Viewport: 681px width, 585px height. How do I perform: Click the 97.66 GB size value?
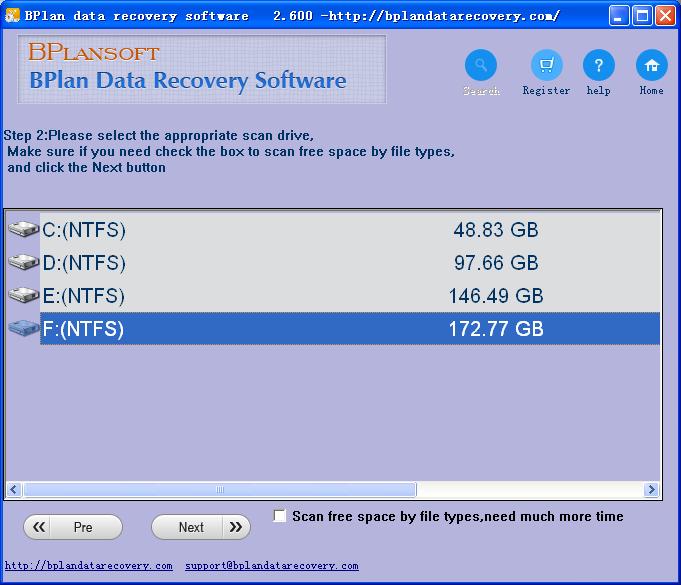pyautogui.click(x=496, y=263)
